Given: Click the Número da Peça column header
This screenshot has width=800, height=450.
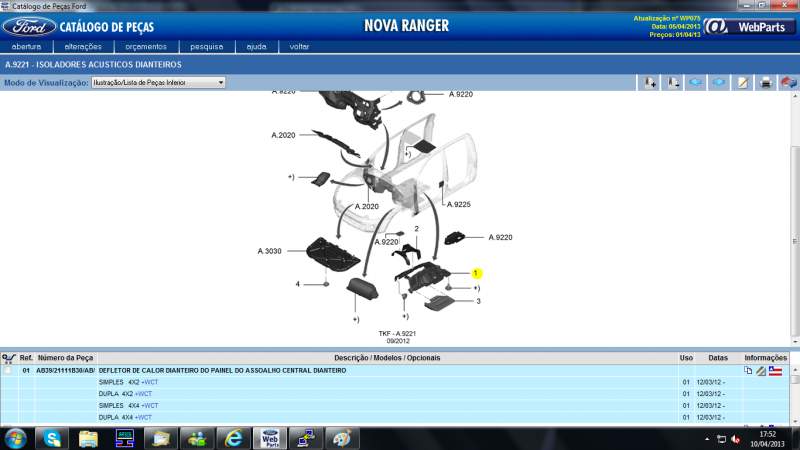Looking at the screenshot, I should (65, 358).
